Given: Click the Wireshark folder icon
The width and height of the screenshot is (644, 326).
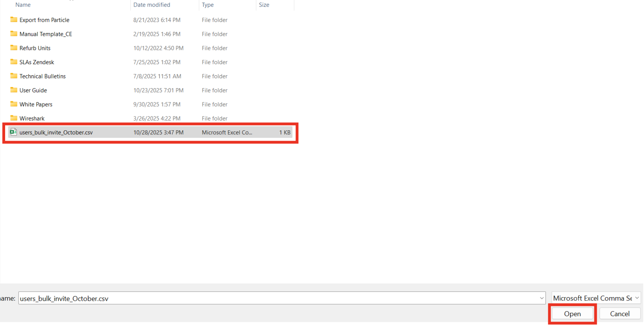Looking at the screenshot, I should click(x=14, y=118).
